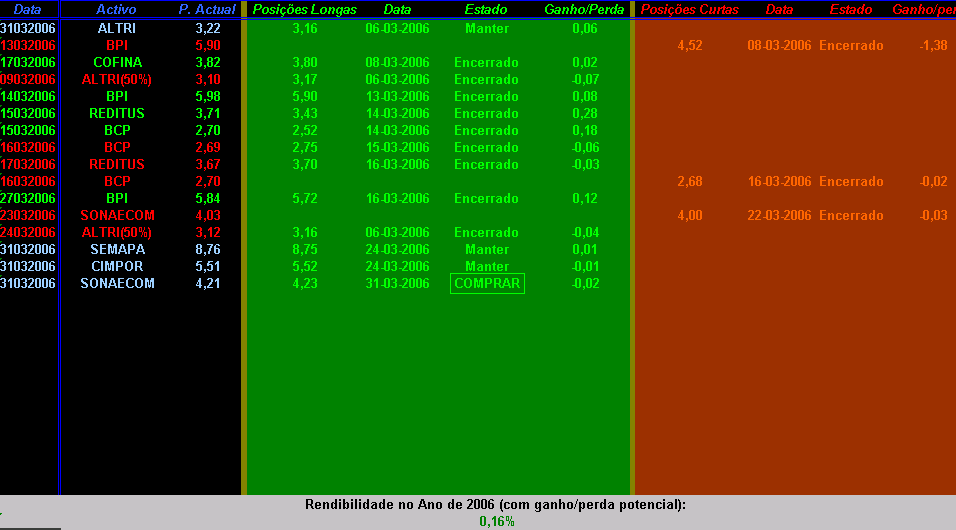
Task: Click the long position value 2,75
Action: tap(305, 148)
